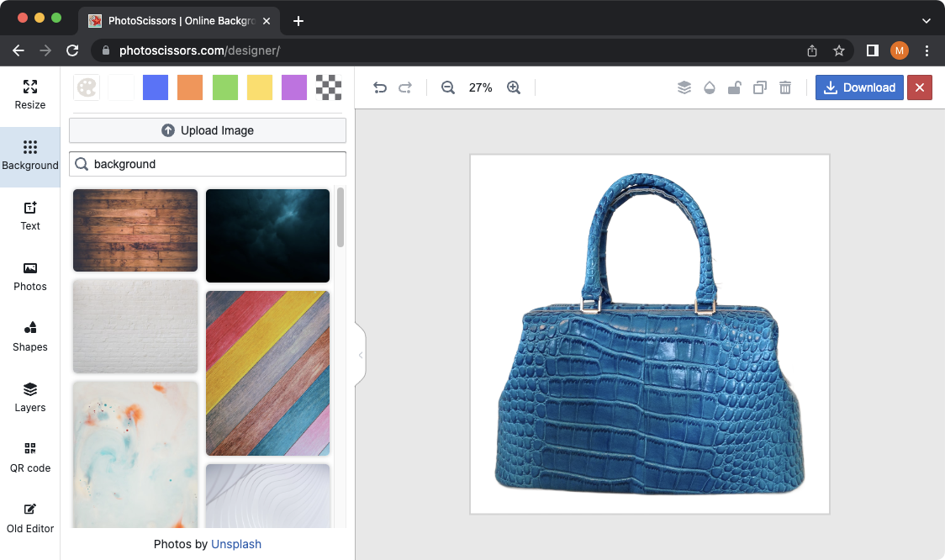Open the Layers panel from the toolbar
The height and width of the screenshot is (560, 945).
click(x=684, y=87)
